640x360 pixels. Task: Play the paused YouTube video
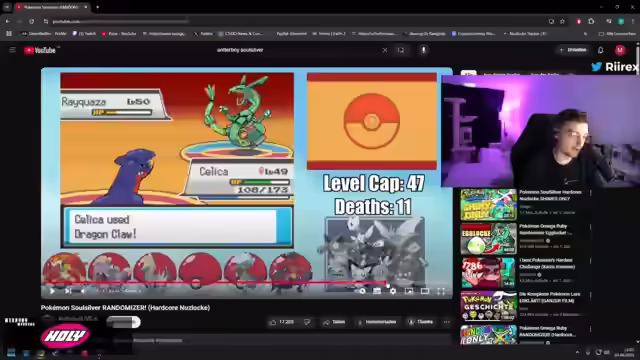tap(52, 291)
